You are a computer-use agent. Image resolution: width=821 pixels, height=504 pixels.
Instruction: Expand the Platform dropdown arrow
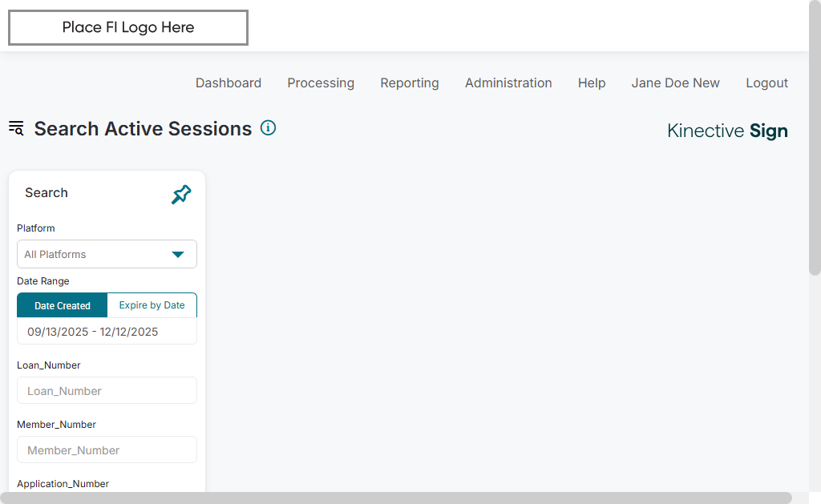click(178, 255)
